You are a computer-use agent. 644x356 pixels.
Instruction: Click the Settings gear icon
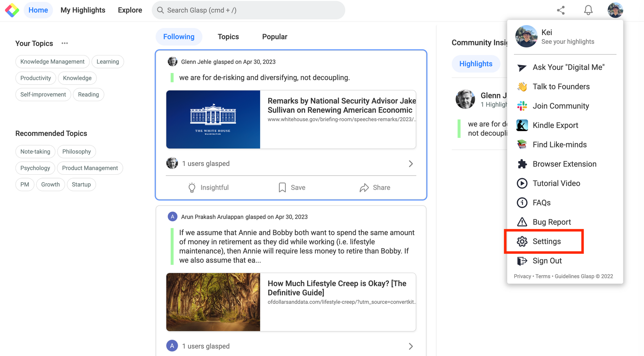pyautogui.click(x=522, y=241)
